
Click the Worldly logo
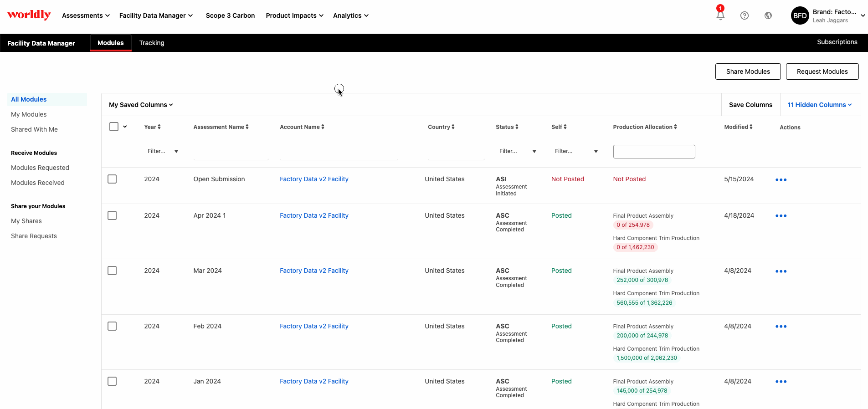pos(29,15)
